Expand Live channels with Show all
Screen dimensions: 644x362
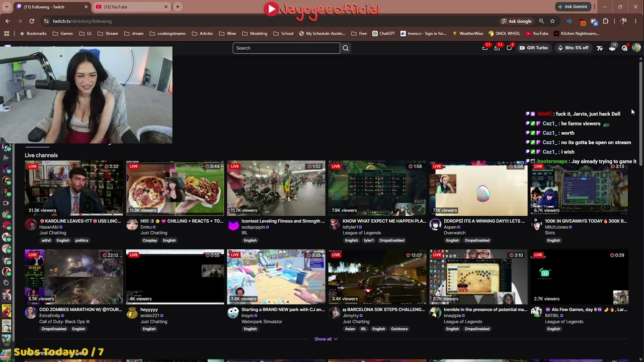tap(326, 339)
